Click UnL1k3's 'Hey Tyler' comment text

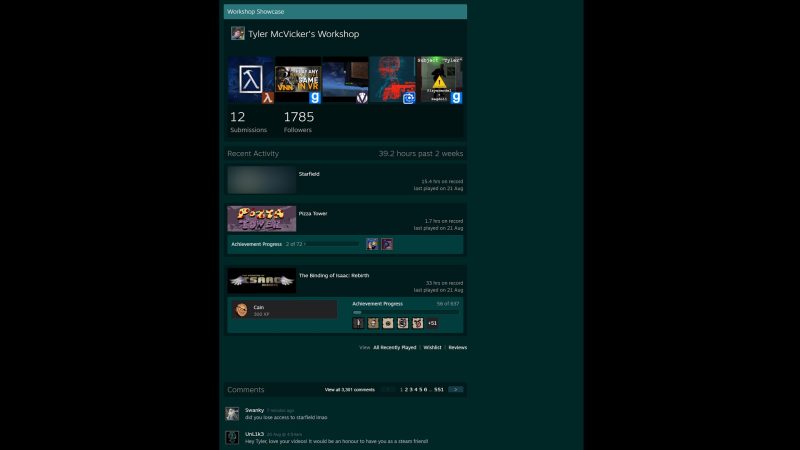pyautogui.click(x=336, y=441)
